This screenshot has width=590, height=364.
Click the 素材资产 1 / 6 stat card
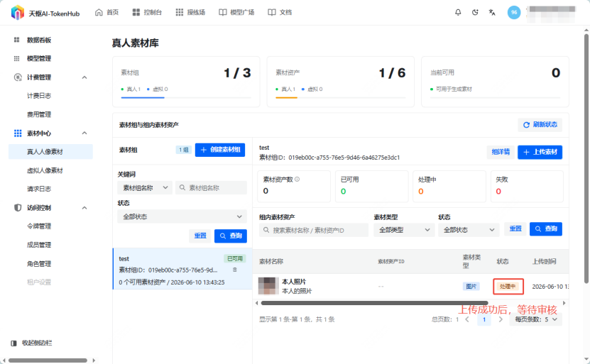tap(341, 82)
